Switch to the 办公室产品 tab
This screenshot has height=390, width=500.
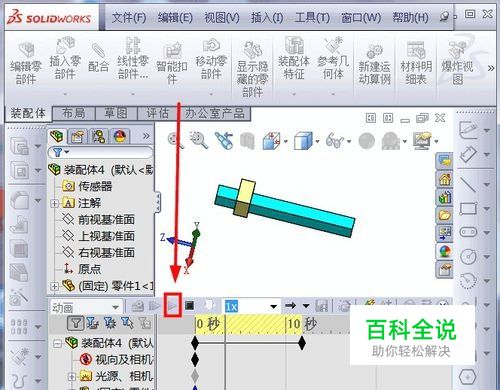click(215, 113)
